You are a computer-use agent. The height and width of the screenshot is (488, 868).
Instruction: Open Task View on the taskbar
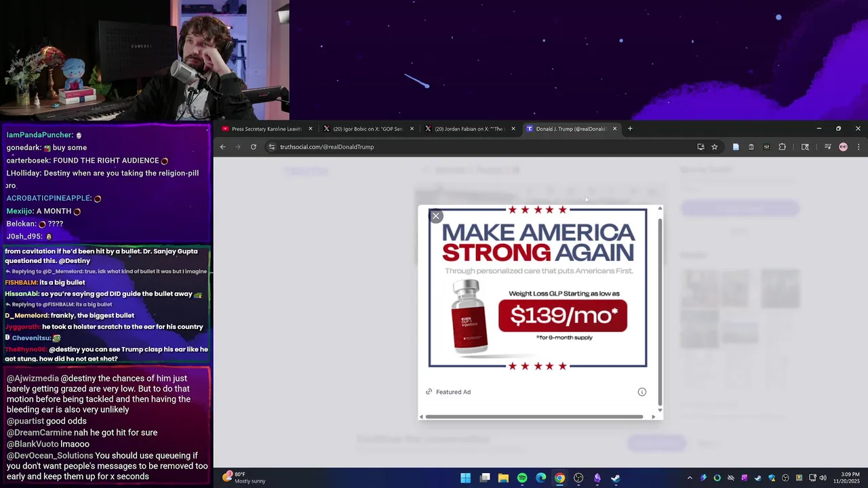pos(485,478)
